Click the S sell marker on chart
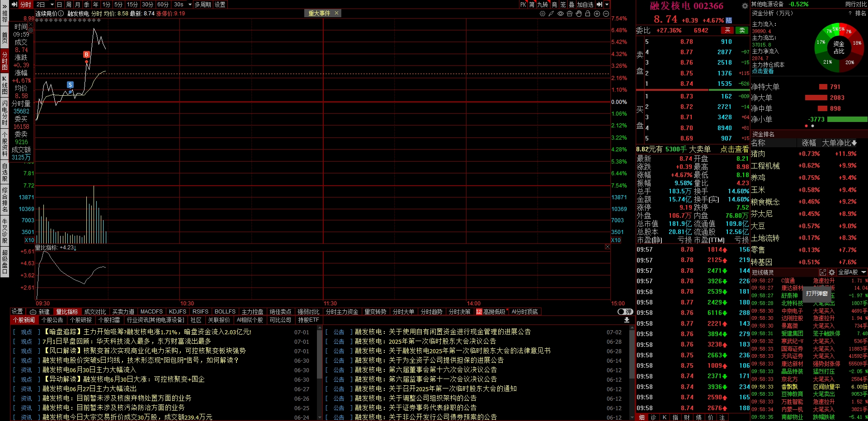 pos(70,85)
